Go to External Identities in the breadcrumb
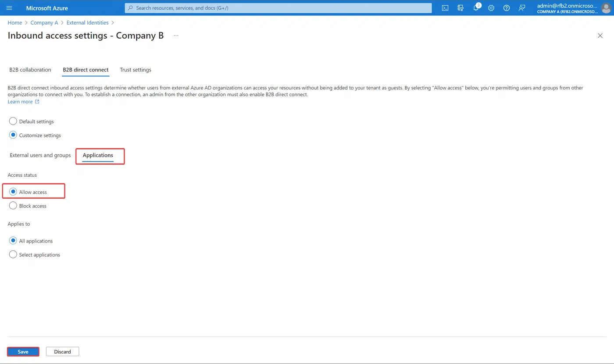 point(87,23)
